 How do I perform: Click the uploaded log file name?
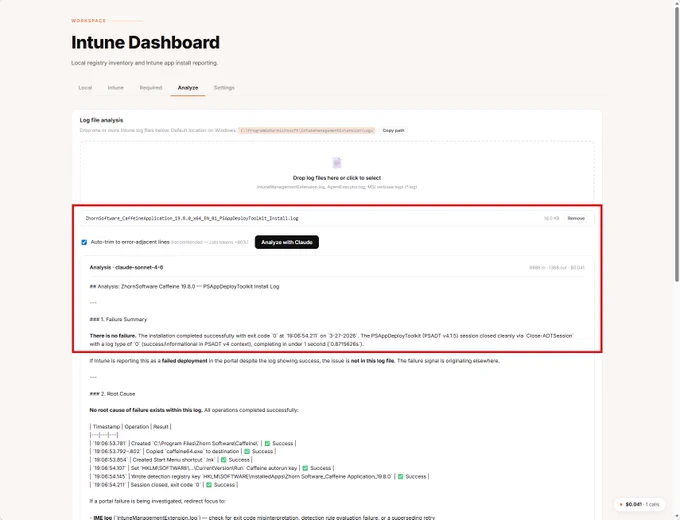coord(192,218)
